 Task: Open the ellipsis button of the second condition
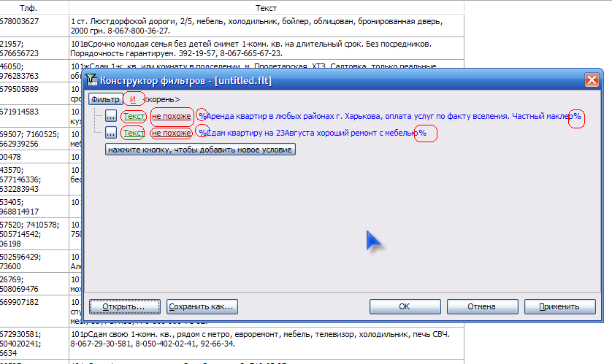point(111,133)
